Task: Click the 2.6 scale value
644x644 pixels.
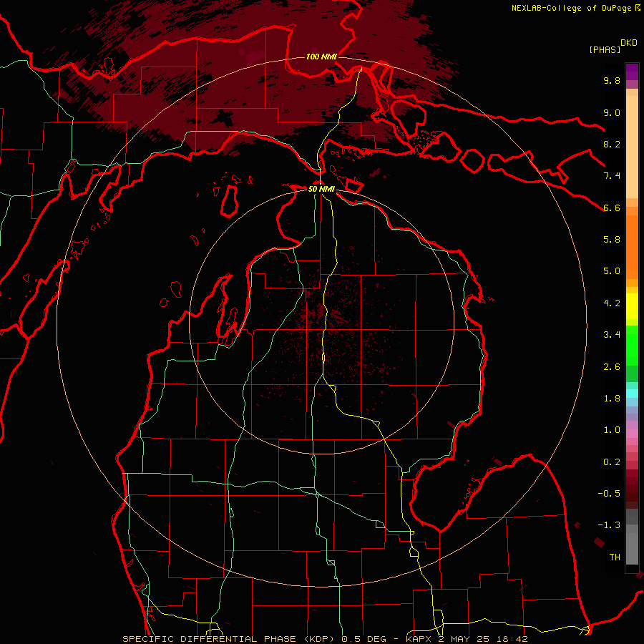Action: point(612,367)
